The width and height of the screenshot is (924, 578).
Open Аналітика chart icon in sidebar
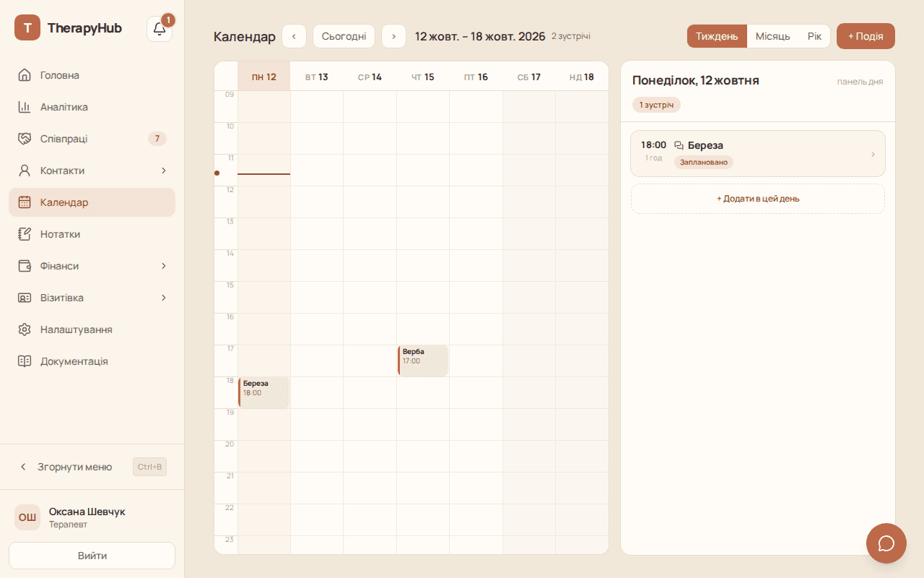coord(25,107)
